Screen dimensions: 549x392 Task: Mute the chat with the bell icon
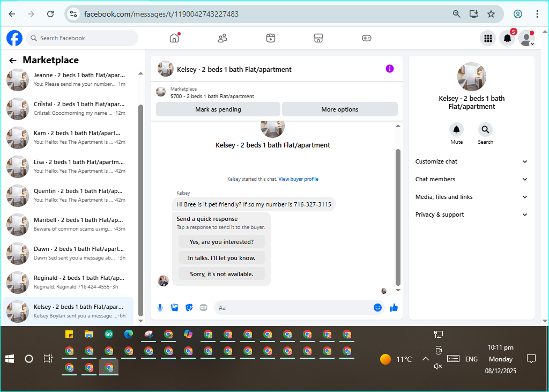pos(457,130)
